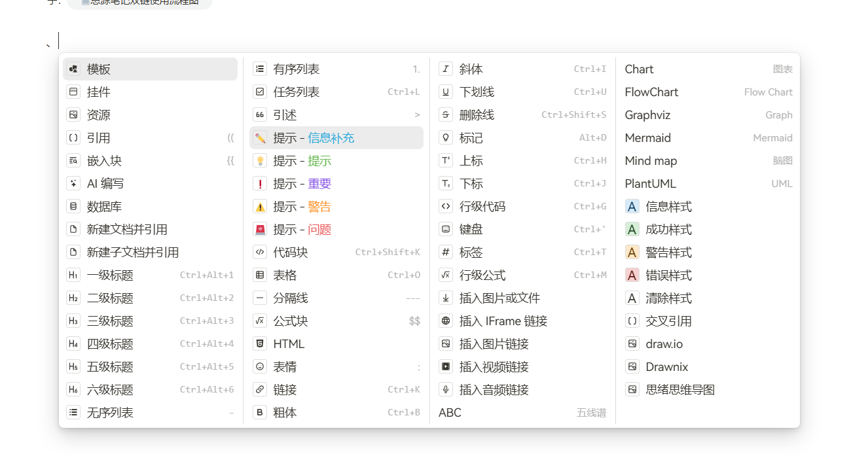Screen dimensions: 868x456
Task: Insert a 链接 hyperlink
Action: [285, 390]
